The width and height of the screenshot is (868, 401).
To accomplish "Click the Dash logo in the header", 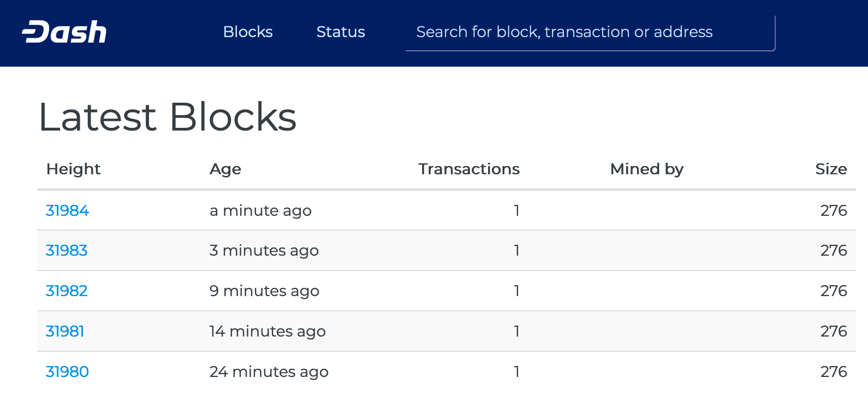I will [64, 32].
